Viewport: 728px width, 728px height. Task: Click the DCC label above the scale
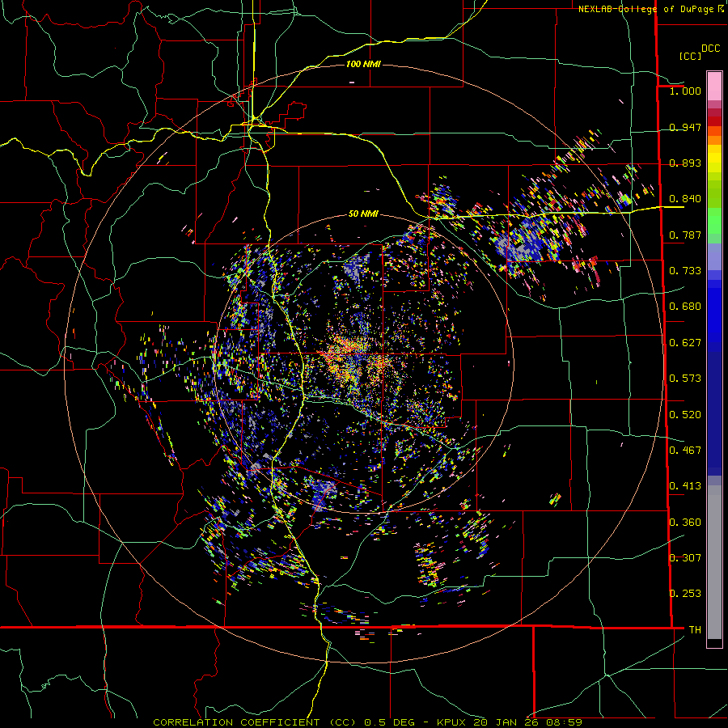tap(710, 49)
